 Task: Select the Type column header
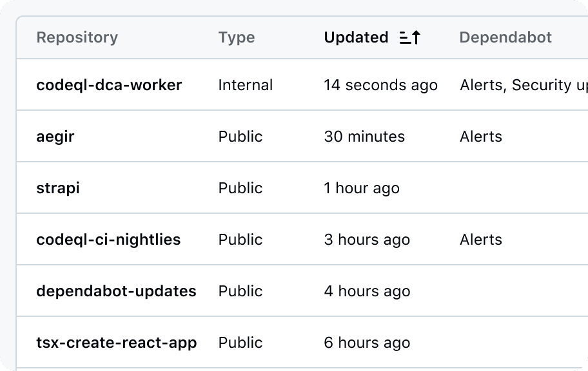coord(236,38)
